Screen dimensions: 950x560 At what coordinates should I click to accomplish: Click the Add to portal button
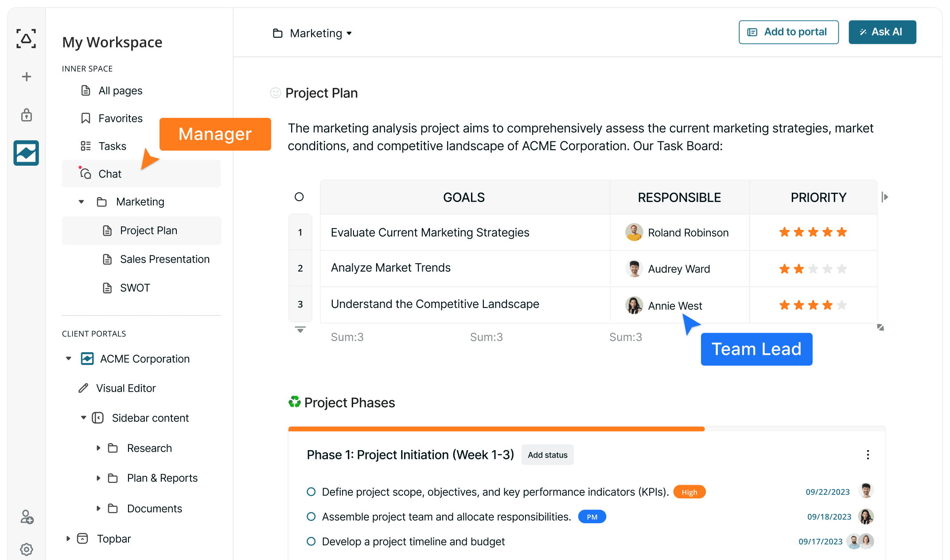pyautogui.click(x=788, y=32)
